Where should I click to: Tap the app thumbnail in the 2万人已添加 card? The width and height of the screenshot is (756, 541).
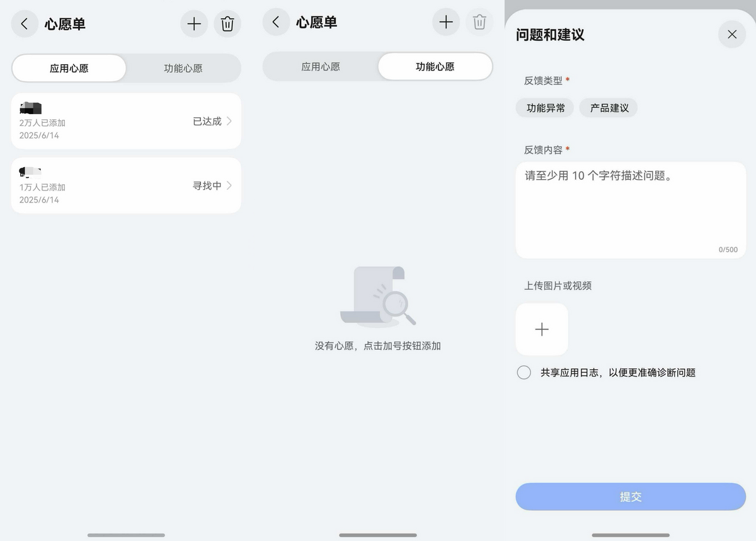coord(30,108)
